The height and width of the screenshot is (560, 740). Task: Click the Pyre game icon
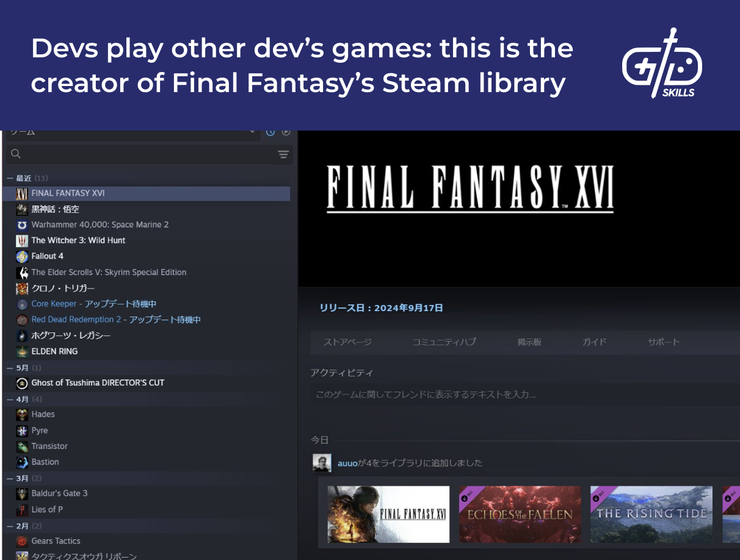point(22,431)
